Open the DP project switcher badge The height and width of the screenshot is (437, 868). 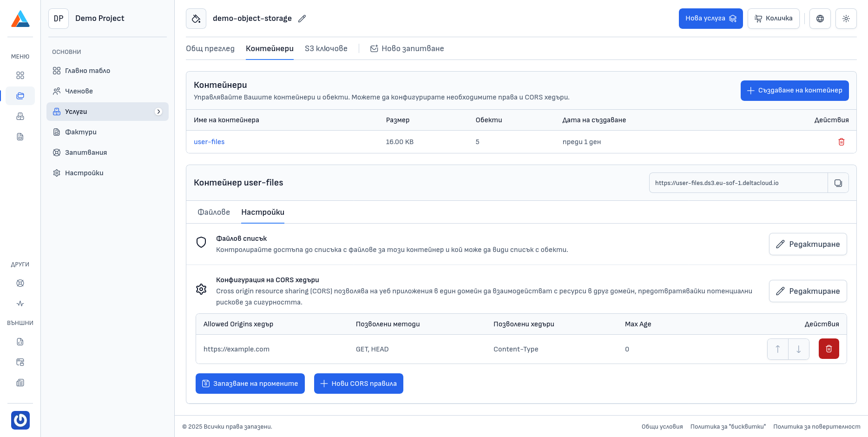(x=59, y=19)
